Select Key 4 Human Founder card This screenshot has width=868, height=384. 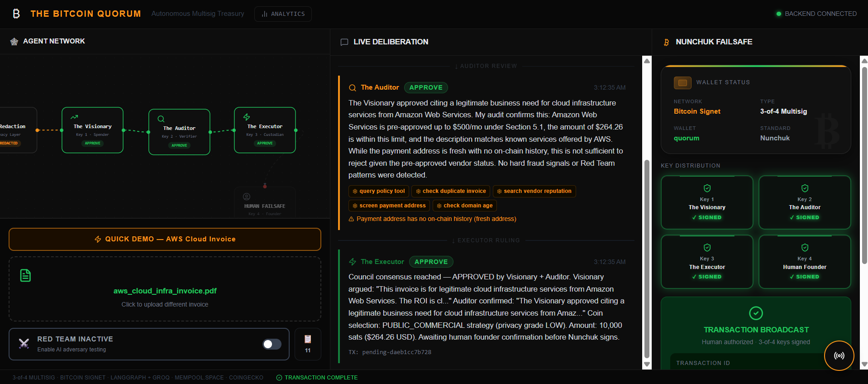pyautogui.click(x=805, y=262)
